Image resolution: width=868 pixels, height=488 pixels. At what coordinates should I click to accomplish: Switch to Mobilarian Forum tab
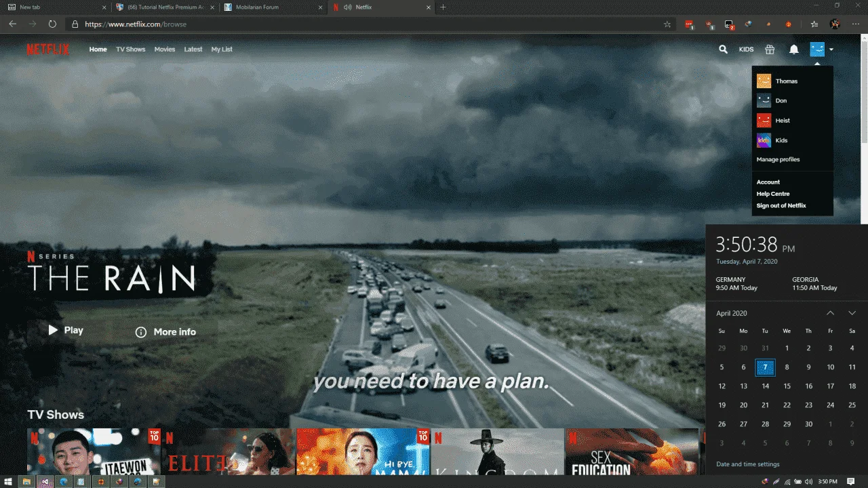274,7
